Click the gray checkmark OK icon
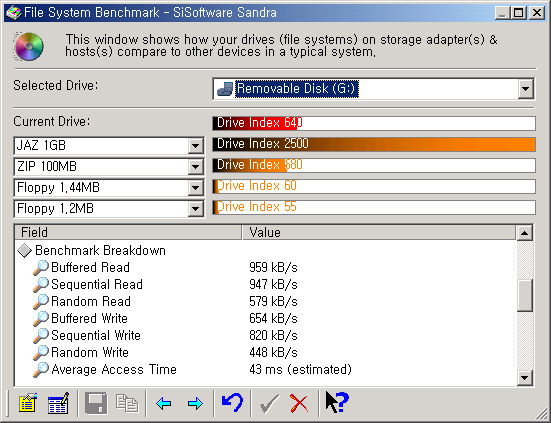 [x=270, y=403]
